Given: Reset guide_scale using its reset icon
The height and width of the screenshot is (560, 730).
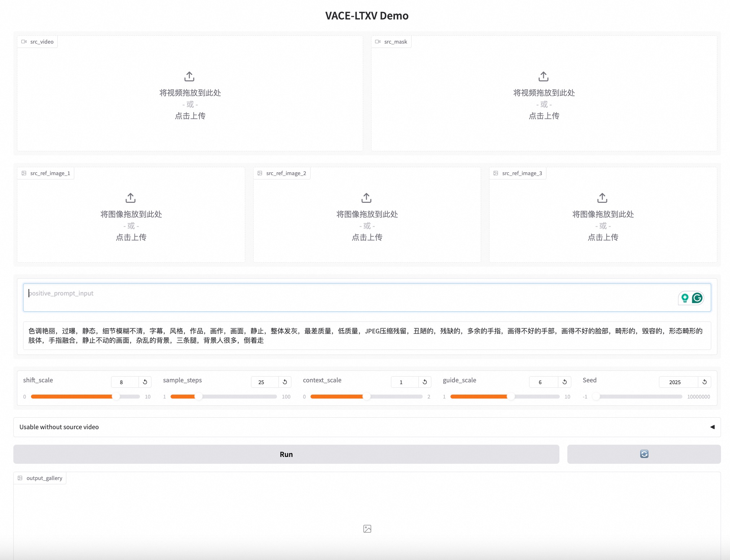Looking at the screenshot, I should 565,382.
